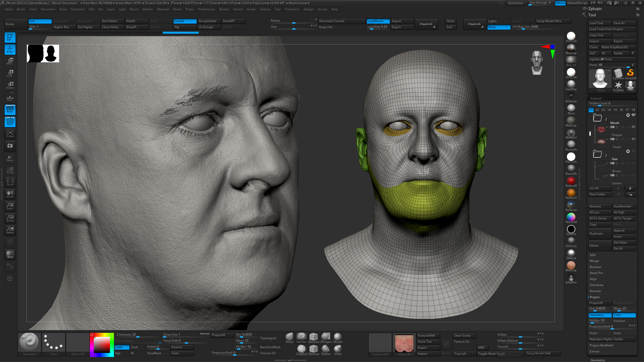The height and width of the screenshot is (362, 644).
Task: Collapse the Hair subtool folder
Action: [x=597, y=154]
